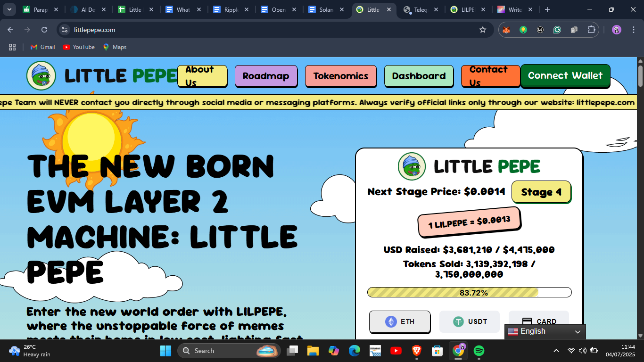
Task: Open the YouTube bookmark
Action: tap(79, 47)
